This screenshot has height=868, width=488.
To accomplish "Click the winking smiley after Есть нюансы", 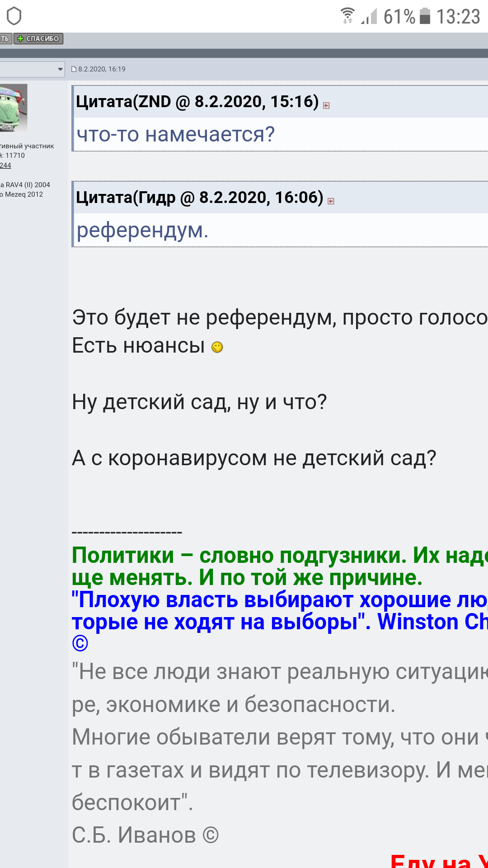I will click(217, 347).
